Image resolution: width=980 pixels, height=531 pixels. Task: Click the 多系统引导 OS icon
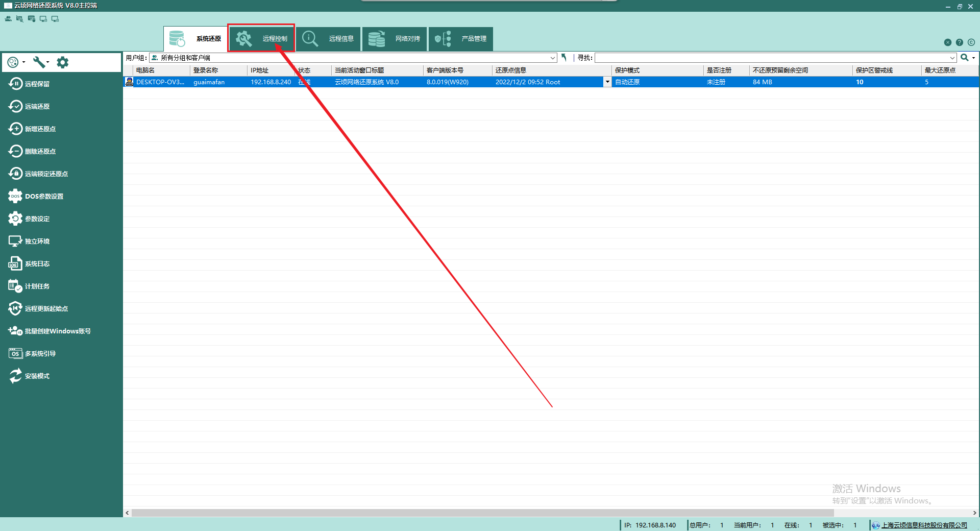click(15, 353)
